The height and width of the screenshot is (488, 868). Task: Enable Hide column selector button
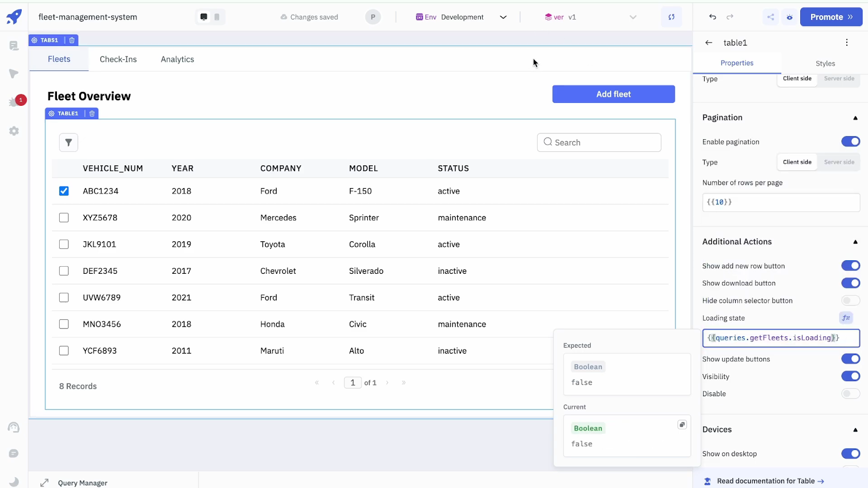click(x=851, y=300)
